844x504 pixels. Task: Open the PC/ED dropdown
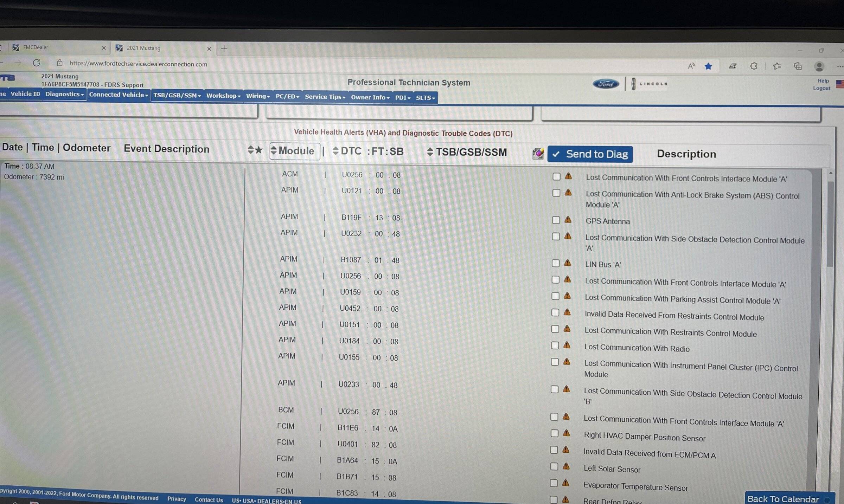point(287,96)
